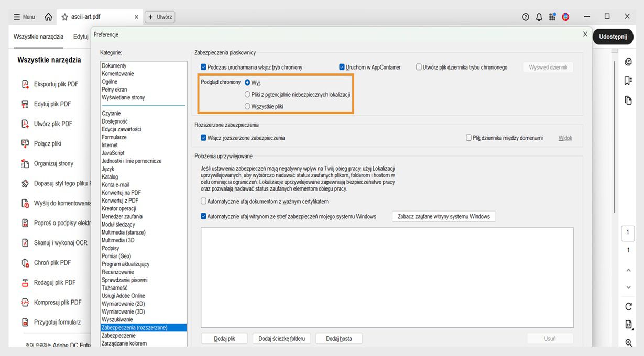Screen dimensions: 644x356
Task: Close the ascii-art.pdf tab
Action: (x=136, y=17)
